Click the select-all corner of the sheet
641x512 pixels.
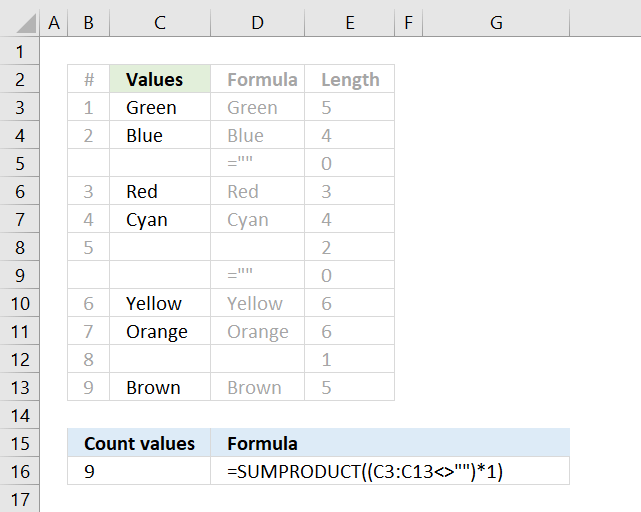(x=19, y=22)
